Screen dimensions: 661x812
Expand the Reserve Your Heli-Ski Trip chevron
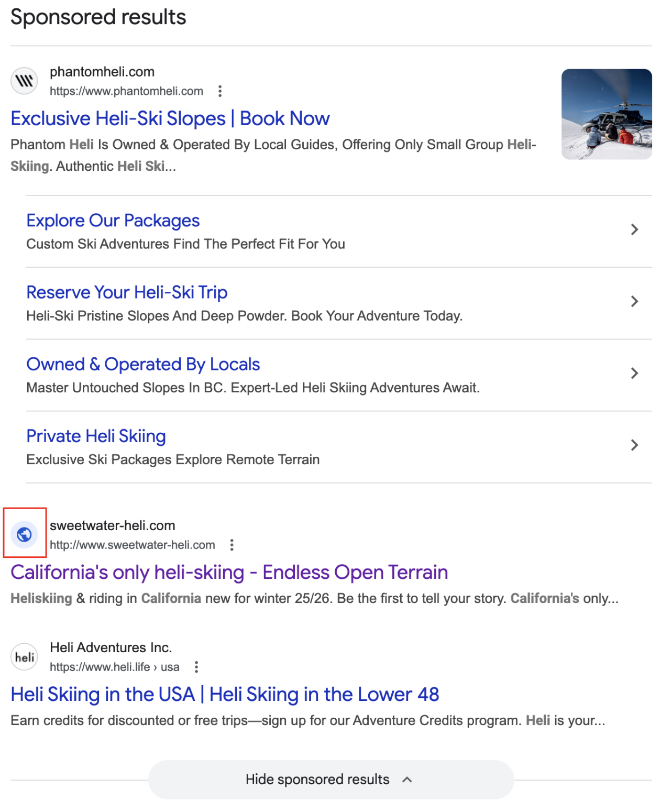634,301
